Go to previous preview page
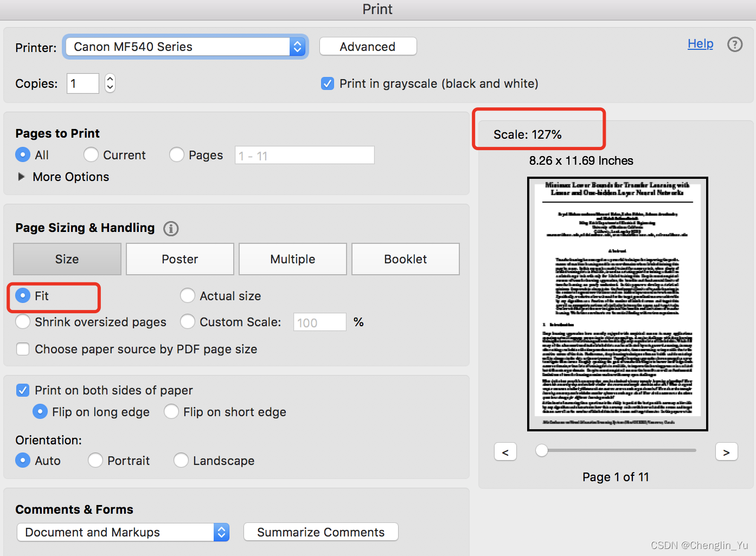Screen dimensions: 756x556 pos(505,452)
